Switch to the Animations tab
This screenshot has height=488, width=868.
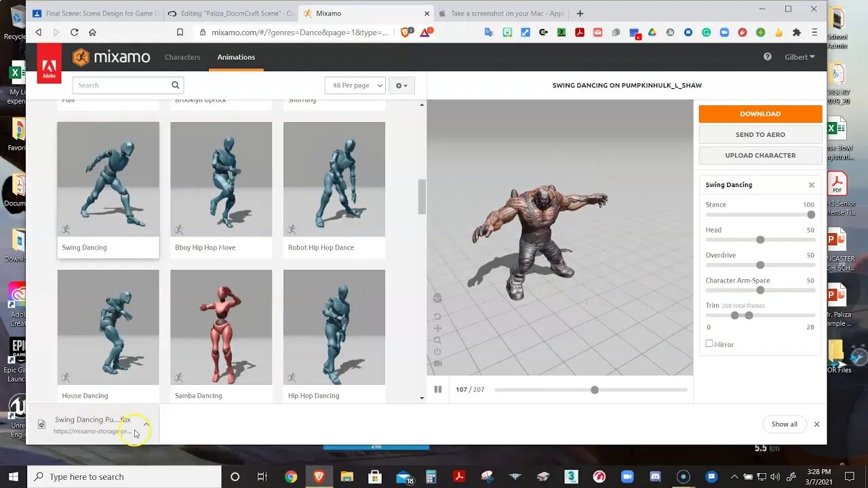(236, 57)
